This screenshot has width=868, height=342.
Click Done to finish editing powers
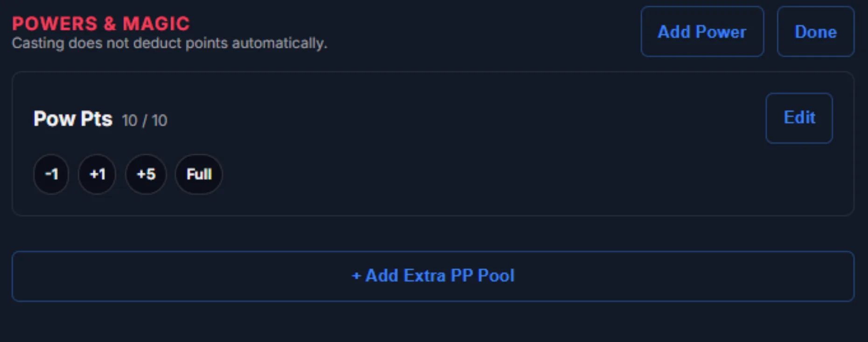(x=816, y=32)
